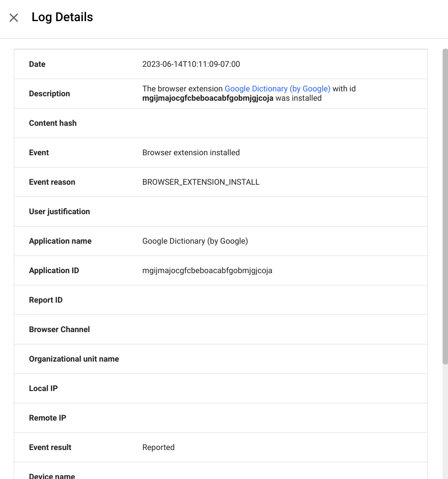448x479 pixels.
Task: Click the User justification row label
Action: tap(59, 211)
